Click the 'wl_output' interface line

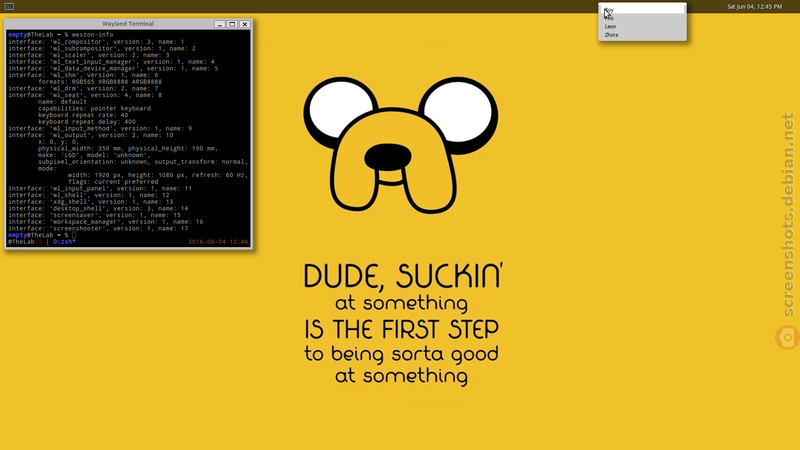click(90, 135)
